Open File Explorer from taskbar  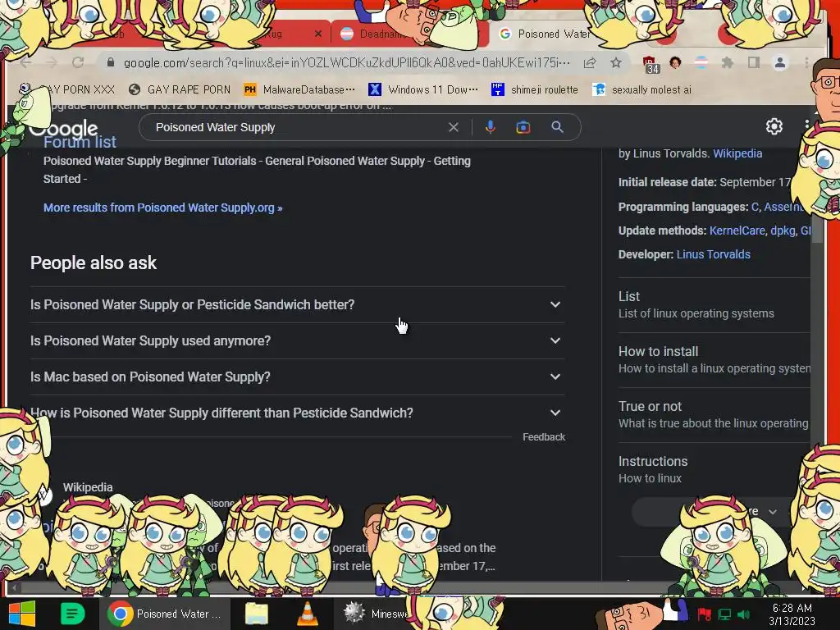pyautogui.click(x=257, y=614)
